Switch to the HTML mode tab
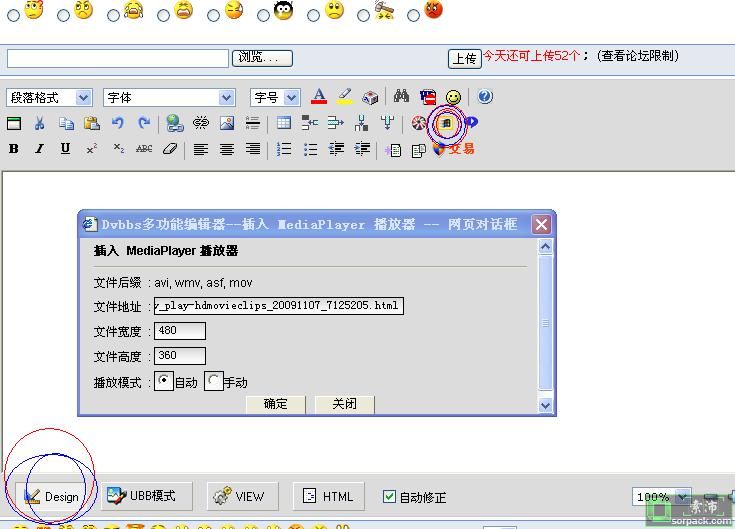The image size is (735, 529). point(328,496)
